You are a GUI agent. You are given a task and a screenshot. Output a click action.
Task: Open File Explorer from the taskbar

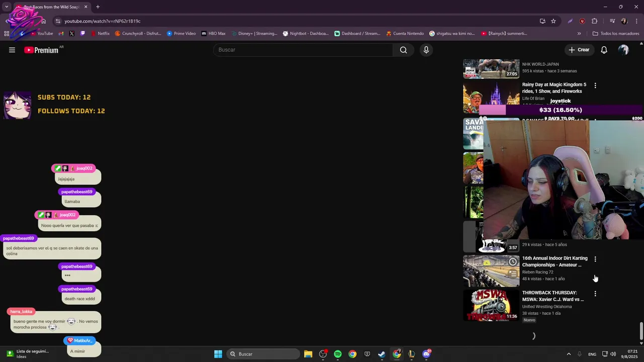(308, 354)
